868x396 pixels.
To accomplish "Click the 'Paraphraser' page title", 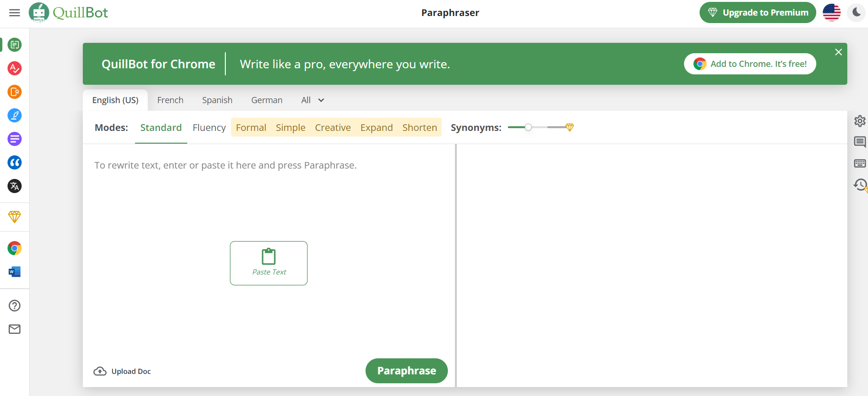I will (x=450, y=13).
